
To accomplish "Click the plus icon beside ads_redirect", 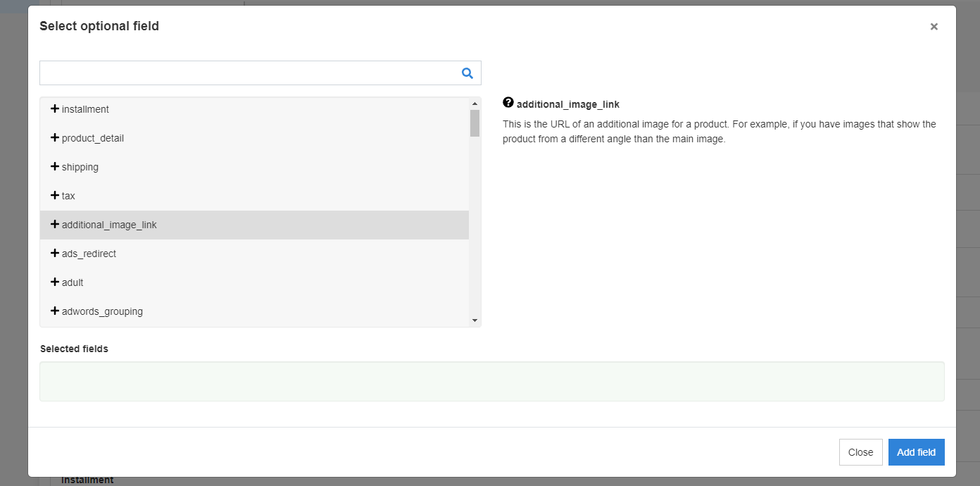I will pyautogui.click(x=55, y=253).
